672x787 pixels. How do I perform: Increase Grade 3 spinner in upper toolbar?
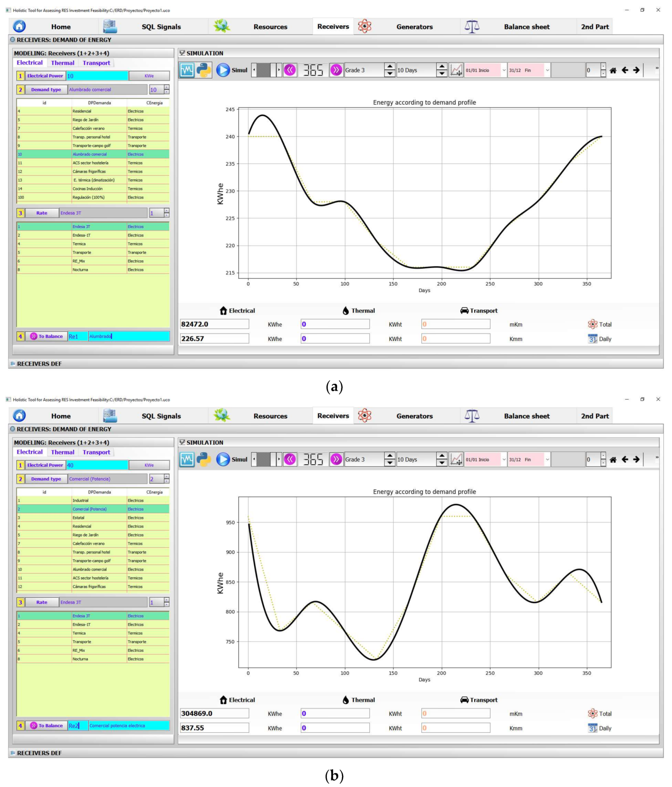(390, 67)
